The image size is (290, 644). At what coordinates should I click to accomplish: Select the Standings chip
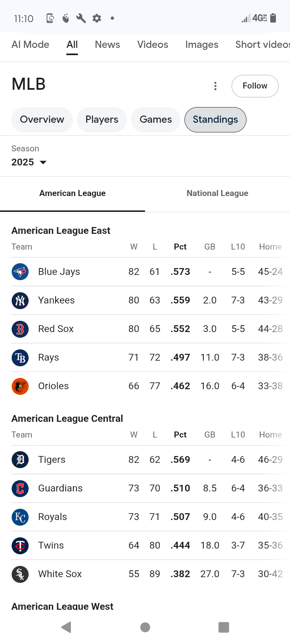[215, 120]
